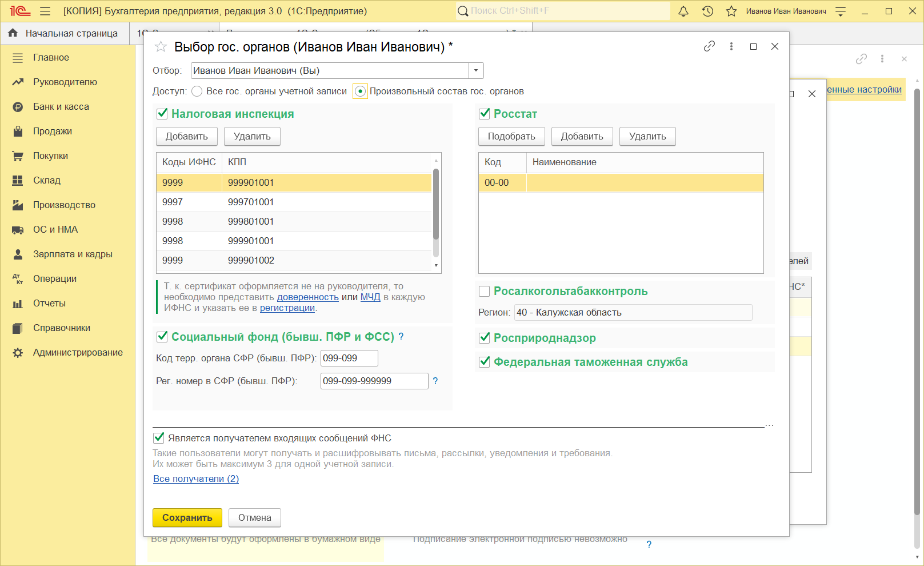924x566 pixels.
Task: Click the Регион field with Калужская область
Action: [633, 312]
